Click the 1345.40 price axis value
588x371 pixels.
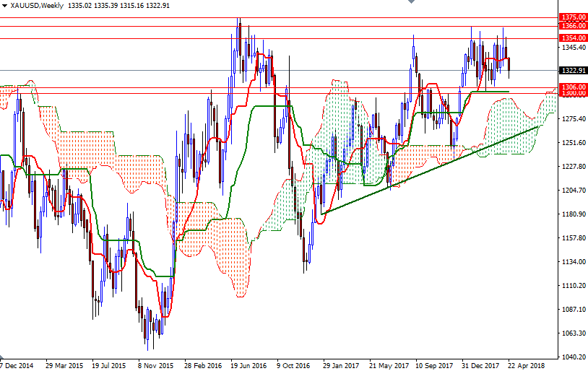tap(574, 48)
